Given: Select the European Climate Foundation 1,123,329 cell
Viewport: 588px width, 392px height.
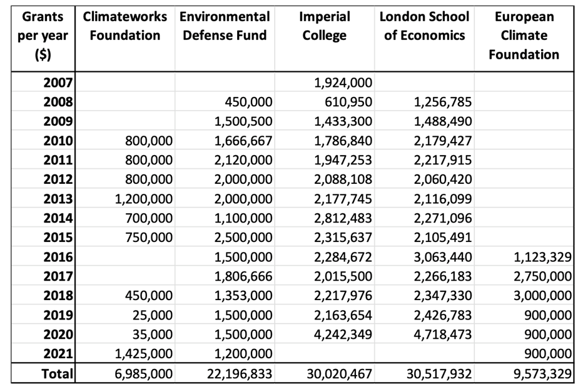Looking at the screenshot, I should click(542, 257).
